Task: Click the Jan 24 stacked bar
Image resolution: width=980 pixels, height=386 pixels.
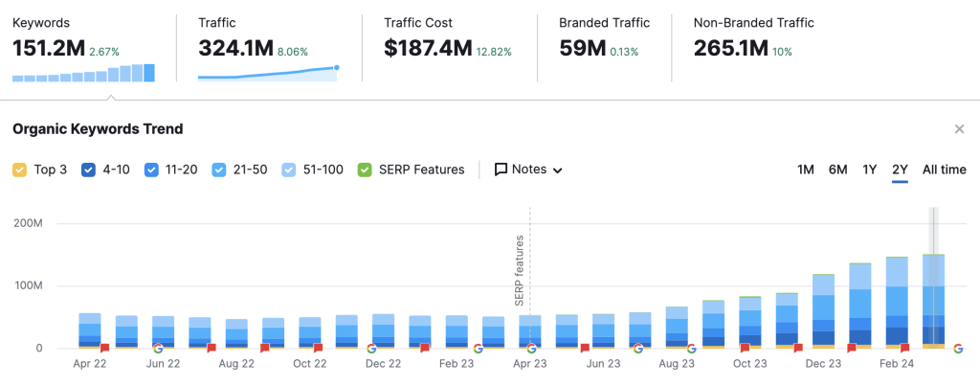Action: (x=860, y=306)
